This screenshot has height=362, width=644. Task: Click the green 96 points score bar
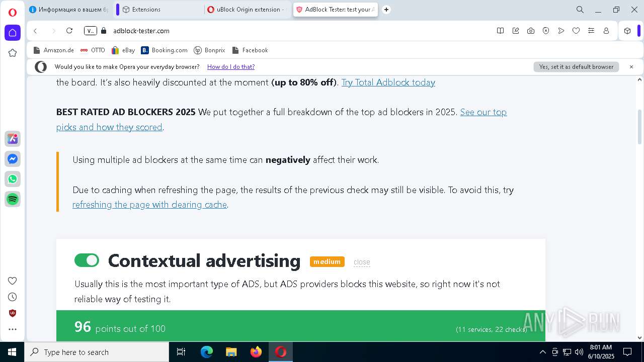(x=301, y=326)
